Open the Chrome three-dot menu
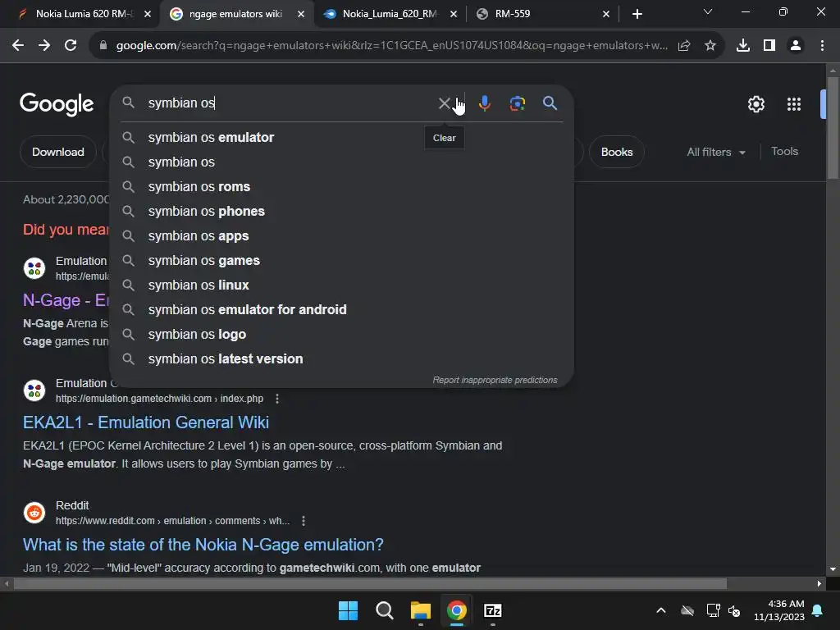The height and width of the screenshot is (630, 840). (x=822, y=46)
